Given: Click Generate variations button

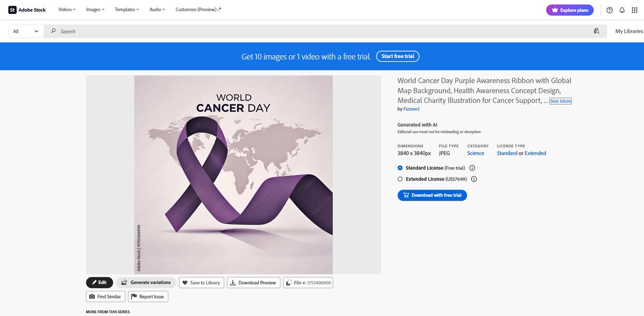Looking at the screenshot, I should 146,282.
